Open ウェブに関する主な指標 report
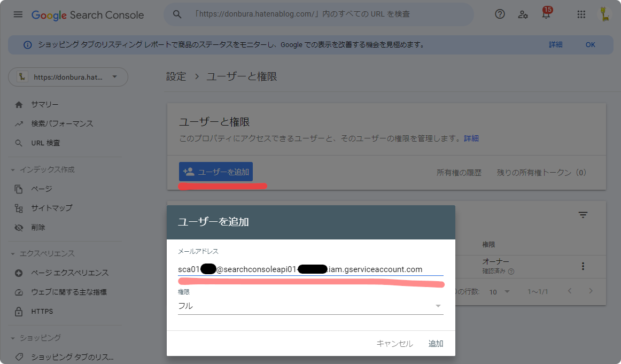The height and width of the screenshot is (364, 621). click(69, 292)
